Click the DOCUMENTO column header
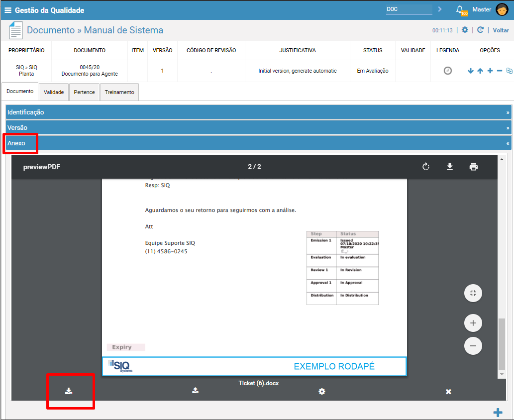 pyautogui.click(x=90, y=50)
